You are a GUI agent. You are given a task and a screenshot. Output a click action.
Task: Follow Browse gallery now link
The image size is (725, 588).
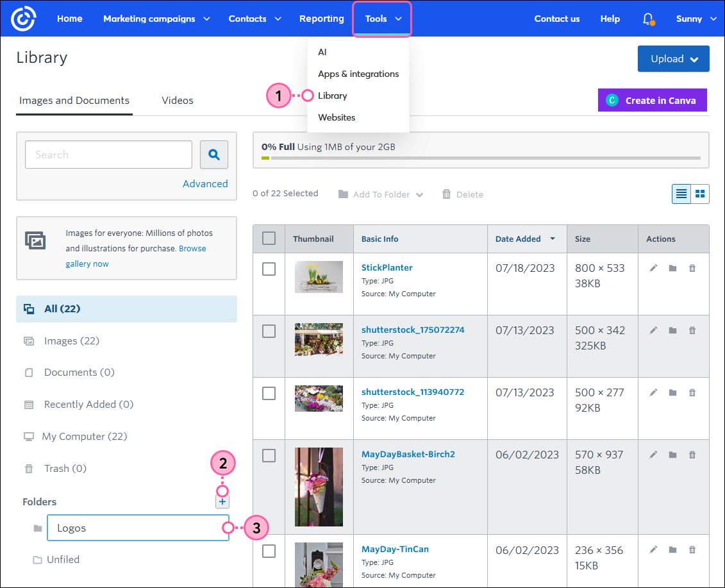tap(135, 256)
